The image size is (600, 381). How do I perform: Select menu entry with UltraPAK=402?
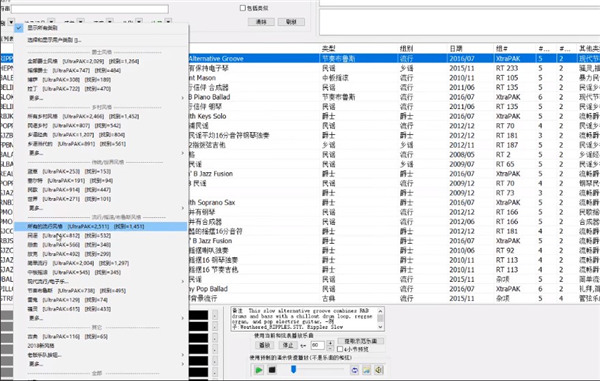click(x=101, y=254)
